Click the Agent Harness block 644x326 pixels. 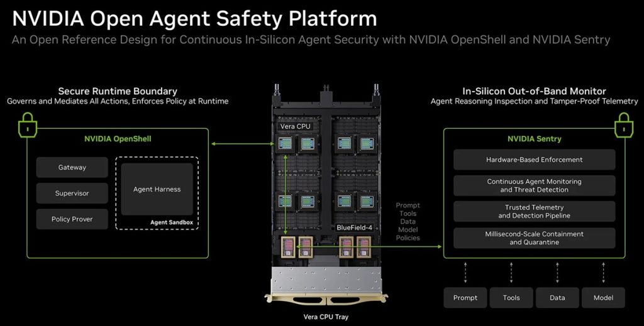pos(157,189)
